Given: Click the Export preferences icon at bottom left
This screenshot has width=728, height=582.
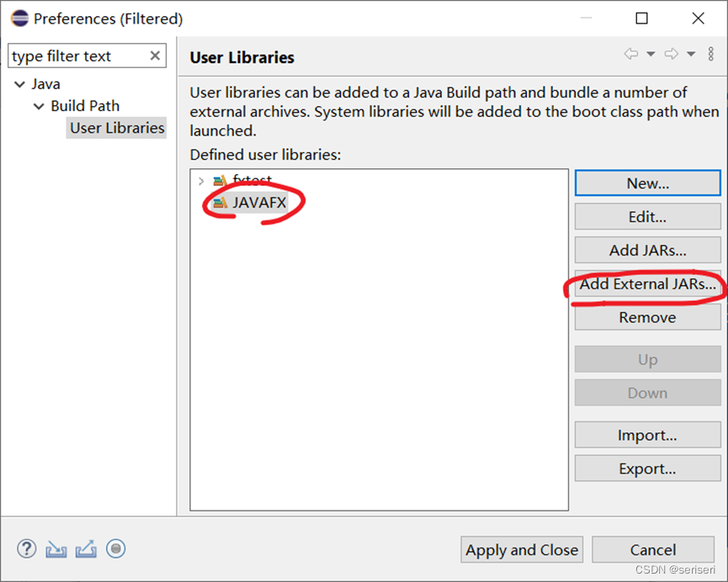Looking at the screenshot, I should pos(87,549).
